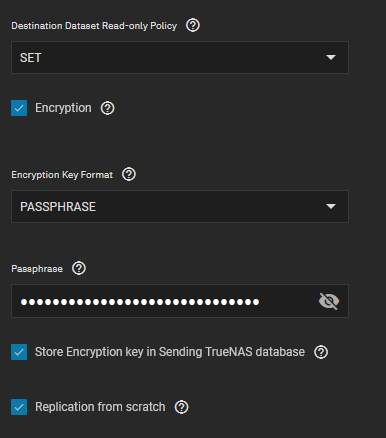The width and height of the screenshot is (386, 438).
Task: Click the Passphrase help question mark
Action: pos(79,268)
